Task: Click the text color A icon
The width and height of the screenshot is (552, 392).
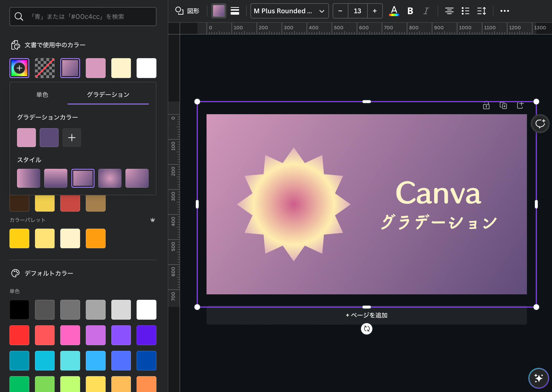Action: pos(394,11)
